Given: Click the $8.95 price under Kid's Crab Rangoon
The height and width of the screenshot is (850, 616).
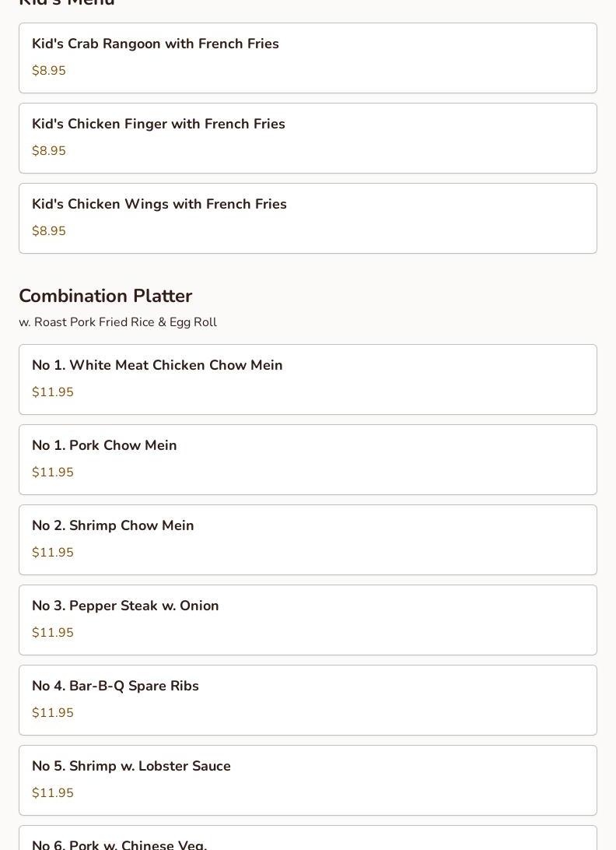Looking at the screenshot, I should click(49, 71).
